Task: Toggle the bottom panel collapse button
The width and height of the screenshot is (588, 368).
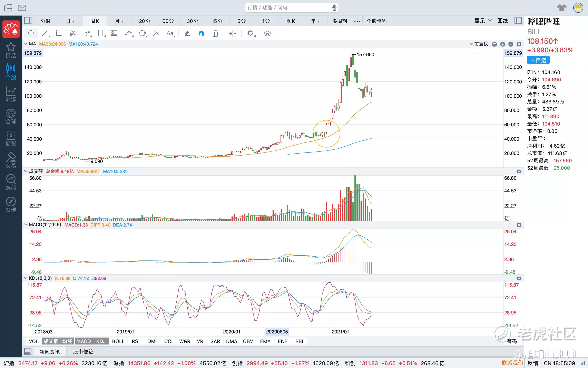Action: (x=28, y=351)
